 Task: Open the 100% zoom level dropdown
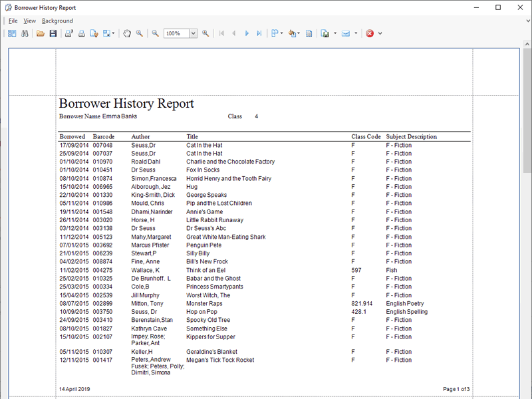(194, 33)
